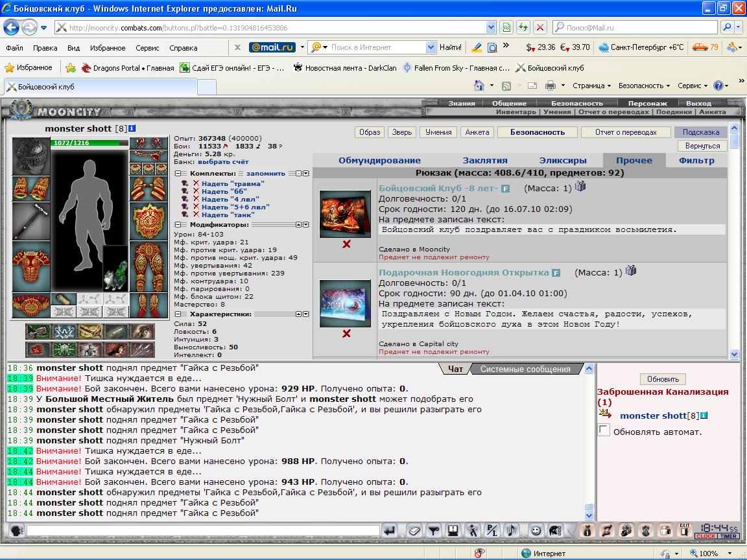Click the send chat message arrow button

pyautogui.click(x=389, y=530)
